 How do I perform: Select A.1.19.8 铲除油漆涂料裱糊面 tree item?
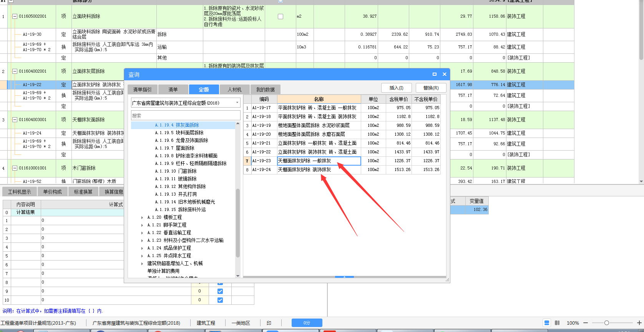click(x=186, y=156)
